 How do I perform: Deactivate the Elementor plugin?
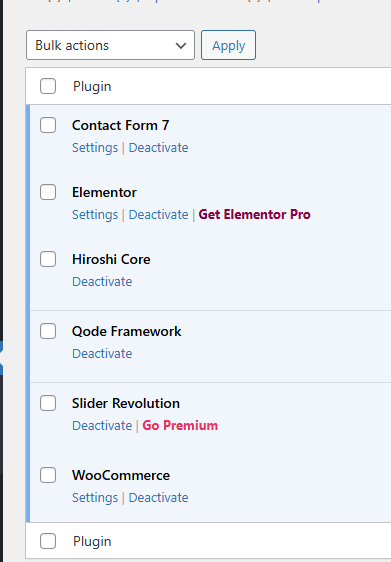pos(158,215)
